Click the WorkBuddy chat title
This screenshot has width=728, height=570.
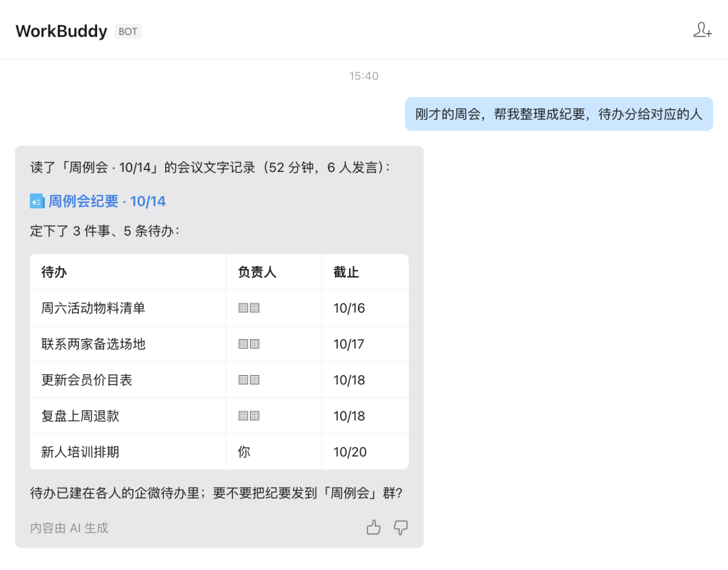(x=61, y=31)
